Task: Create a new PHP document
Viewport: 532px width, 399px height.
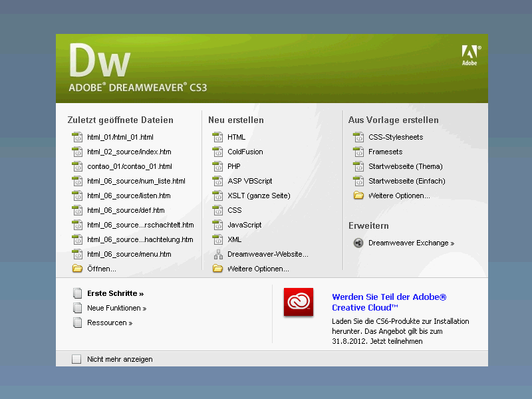Action: point(234,167)
